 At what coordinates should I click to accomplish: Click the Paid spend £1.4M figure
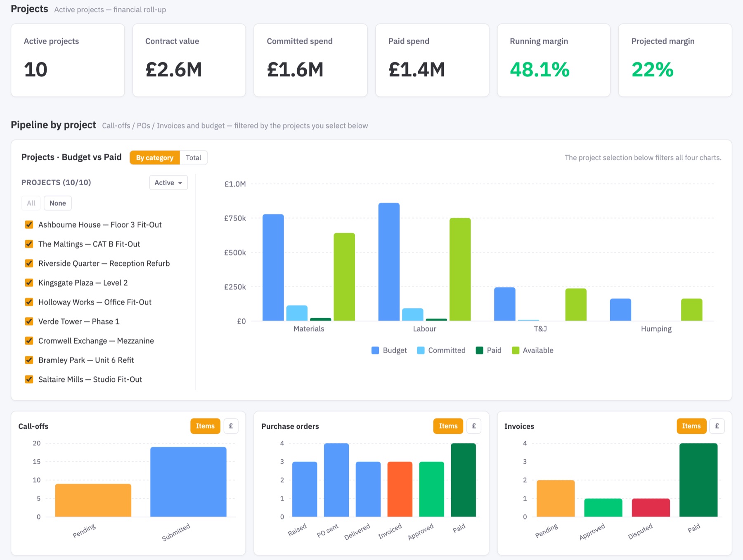click(x=417, y=69)
